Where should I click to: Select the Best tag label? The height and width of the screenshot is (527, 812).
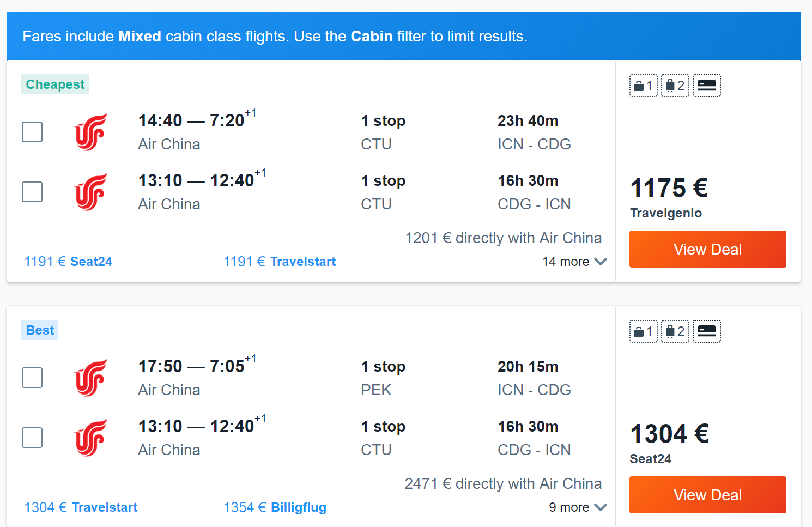coord(40,330)
